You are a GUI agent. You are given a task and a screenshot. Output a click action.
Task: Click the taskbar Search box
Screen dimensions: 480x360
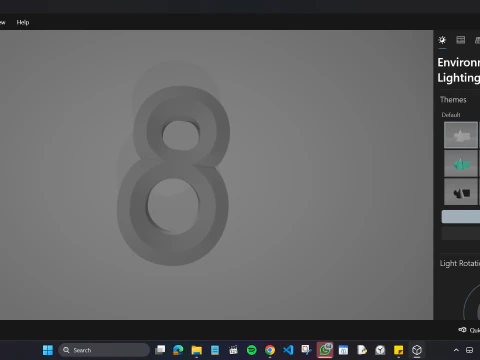(x=104, y=350)
